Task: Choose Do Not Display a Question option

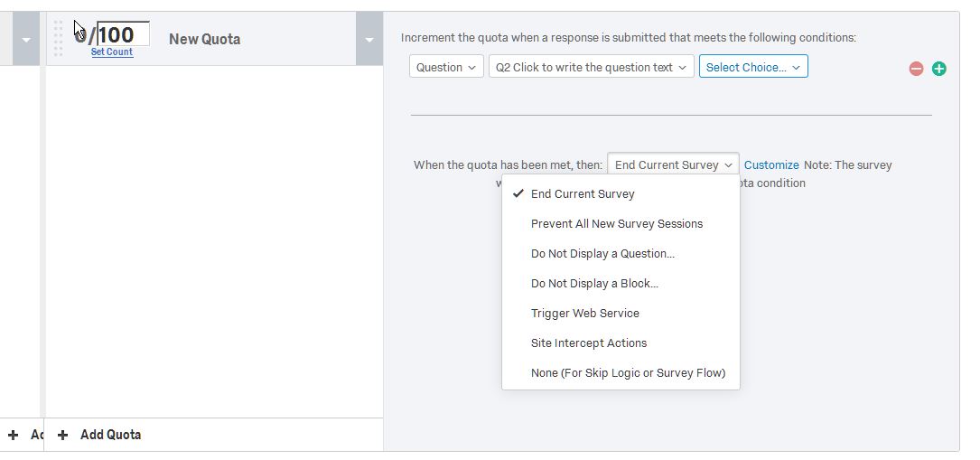Action: [602, 254]
